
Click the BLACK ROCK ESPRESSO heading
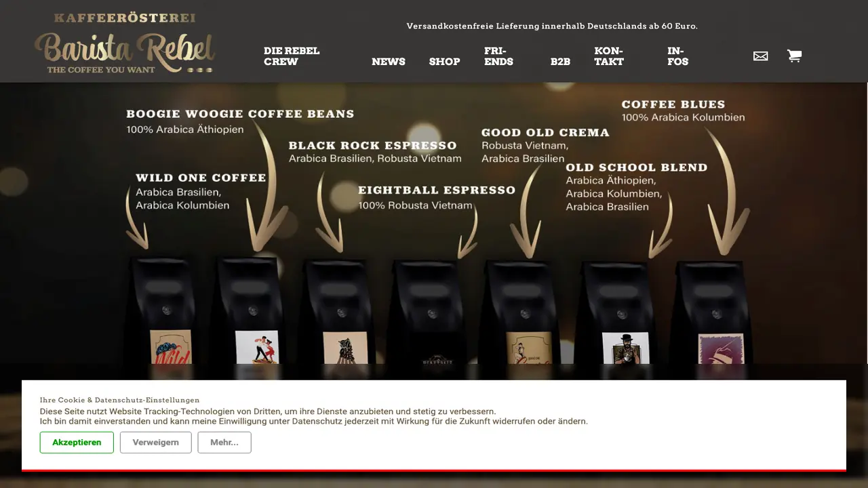(373, 145)
